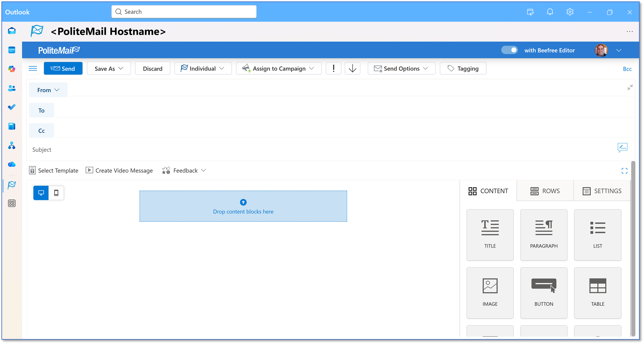Open the To recipients picker

(41, 111)
